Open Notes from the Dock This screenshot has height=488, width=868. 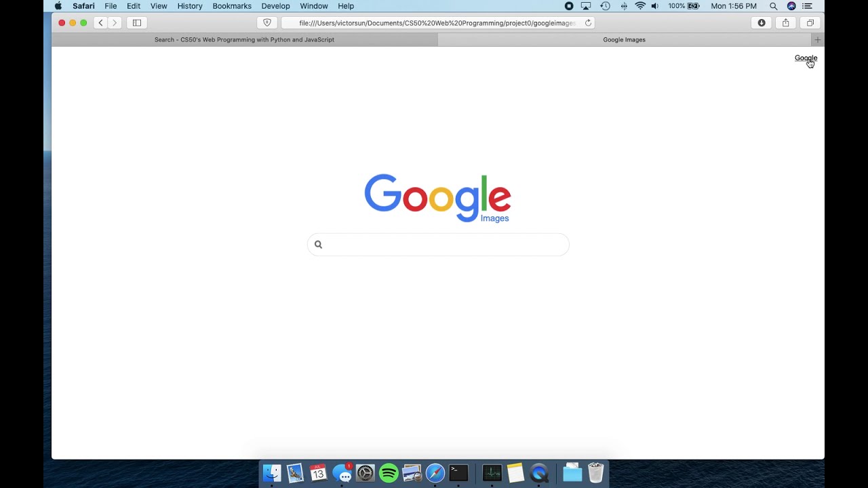point(515,472)
